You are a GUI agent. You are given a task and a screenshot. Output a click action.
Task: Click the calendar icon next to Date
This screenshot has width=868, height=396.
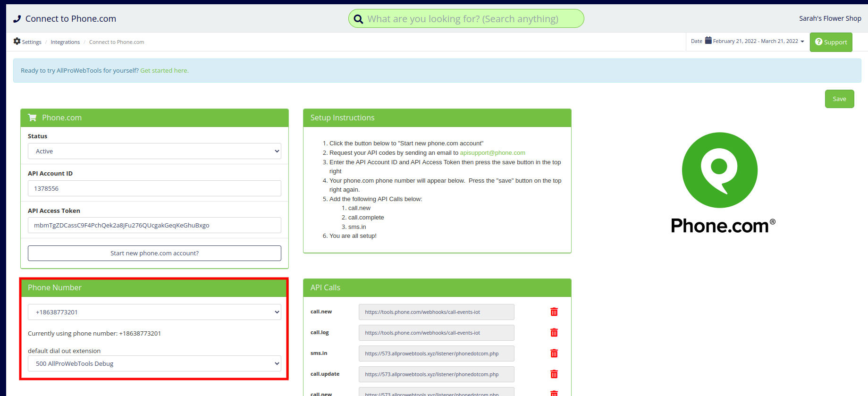point(708,41)
